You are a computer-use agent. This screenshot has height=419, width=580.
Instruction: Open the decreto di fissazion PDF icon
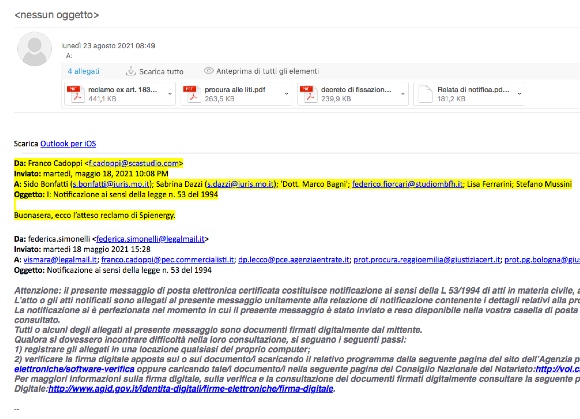tap(309, 94)
